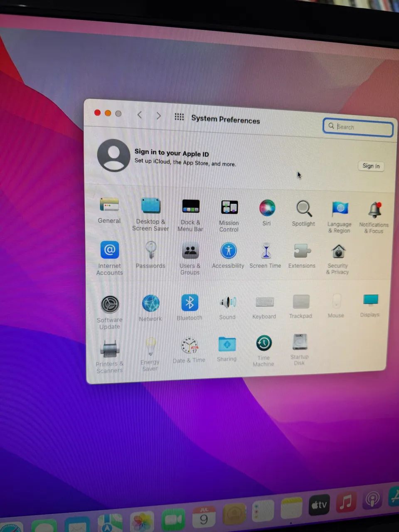Viewport: 399px width, 532px height.
Task: Open the General preferences pane
Action: 109,210
